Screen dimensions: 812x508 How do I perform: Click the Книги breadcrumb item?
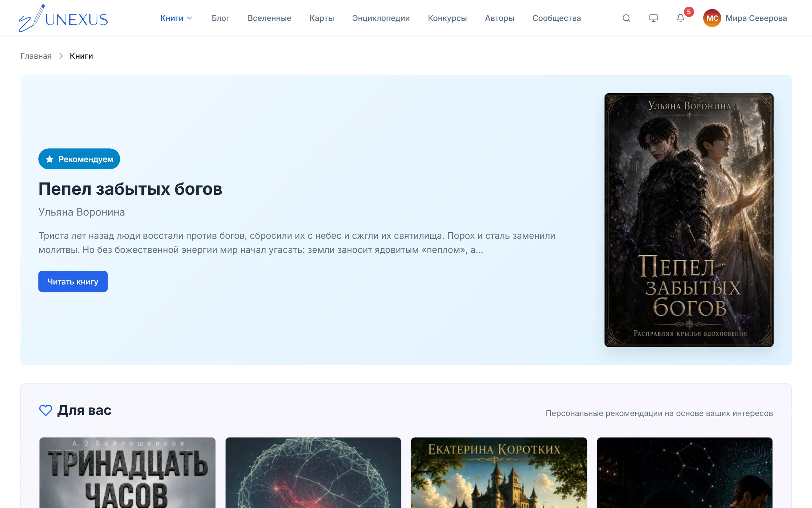[x=81, y=56]
